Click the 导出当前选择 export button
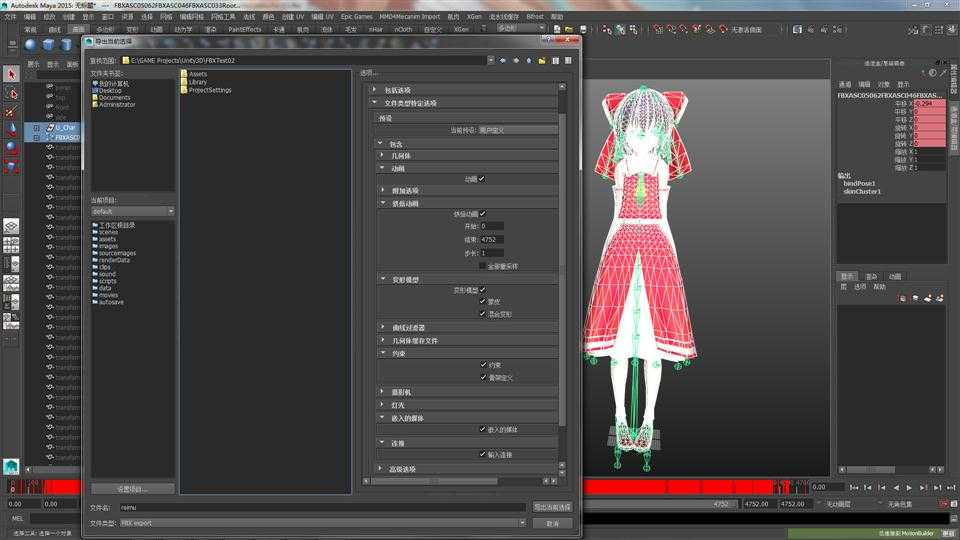 pos(552,508)
